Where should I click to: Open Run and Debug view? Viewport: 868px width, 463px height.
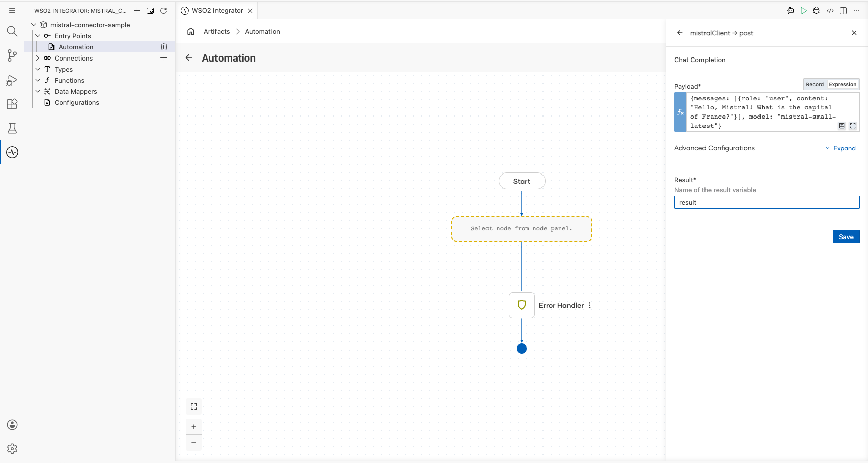[12, 80]
